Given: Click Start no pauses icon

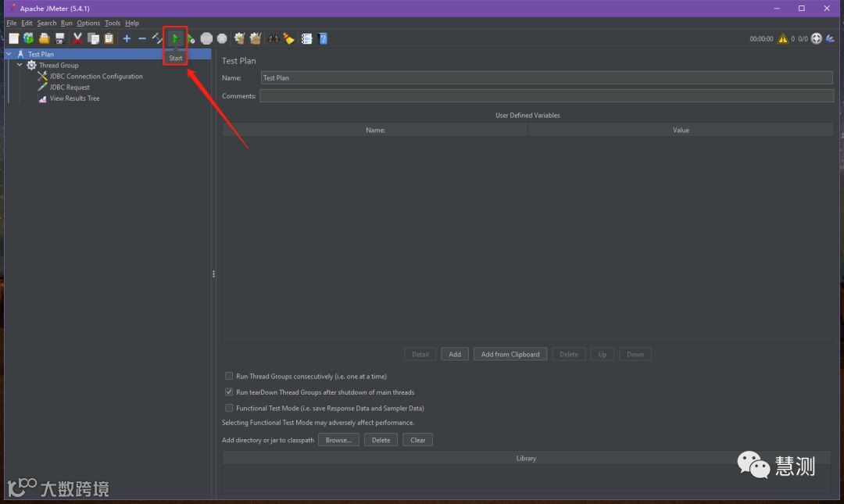Looking at the screenshot, I should [191, 38].
